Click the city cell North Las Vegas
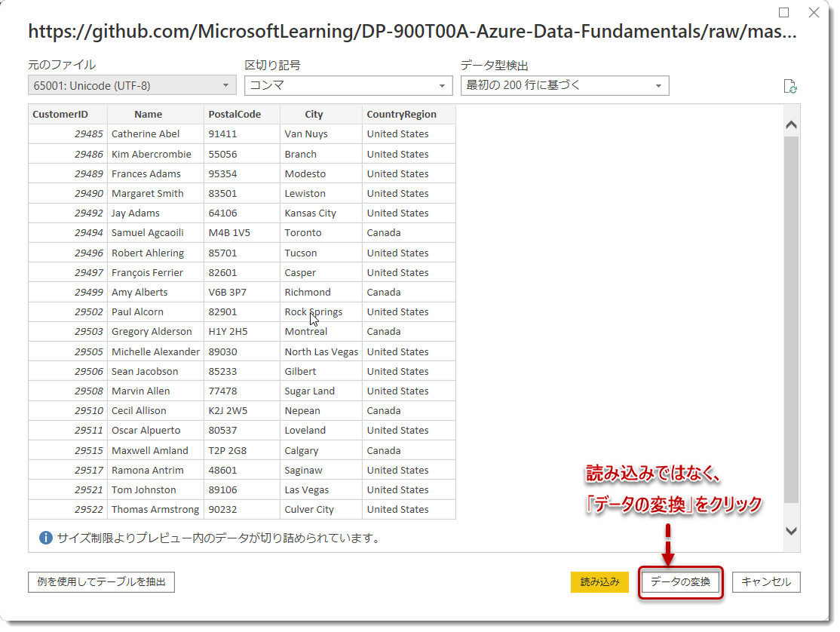 point(321,352)
